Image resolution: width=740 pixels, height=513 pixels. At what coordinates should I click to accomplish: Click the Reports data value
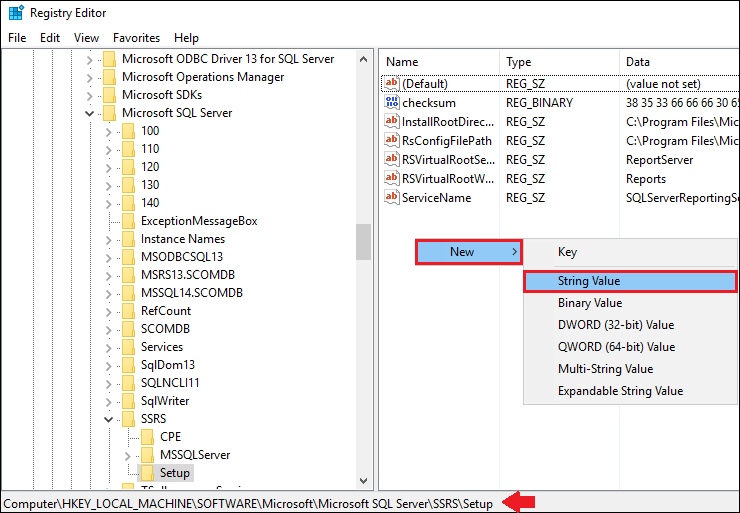[x=646, y=179]
